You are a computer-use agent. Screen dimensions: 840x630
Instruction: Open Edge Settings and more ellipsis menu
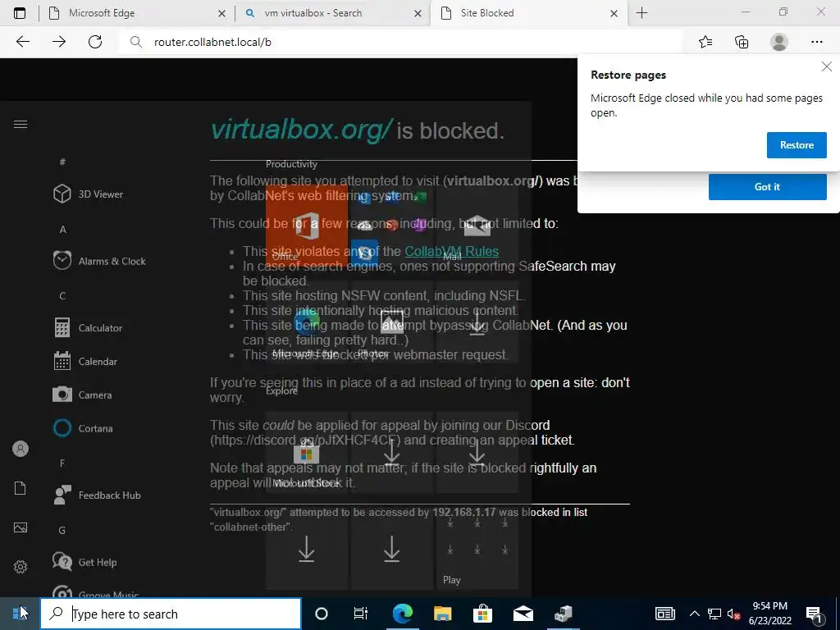click(816, 42)
